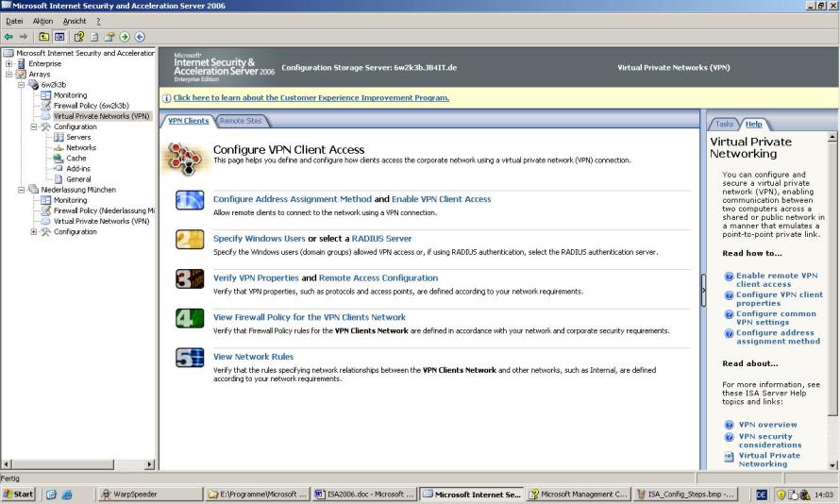Click the step 5 network rules icon
Viewport: 840px width, 504px height.
190,358
